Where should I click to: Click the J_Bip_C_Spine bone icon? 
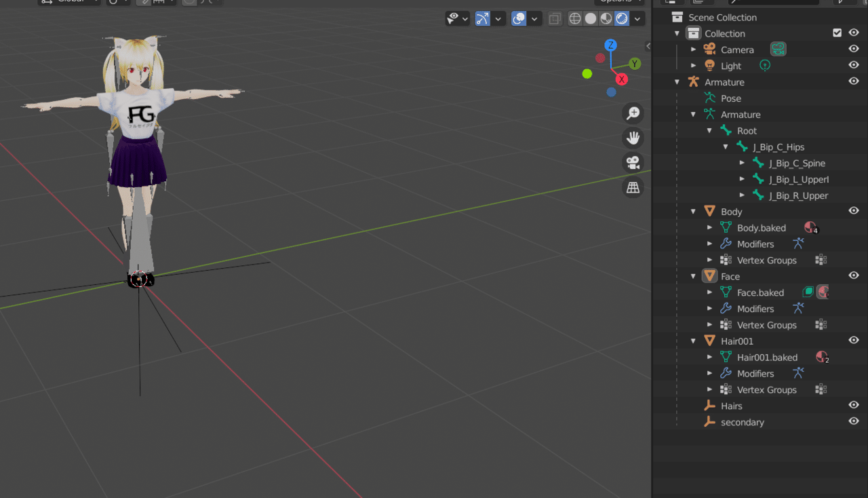(x=758, y=163)
